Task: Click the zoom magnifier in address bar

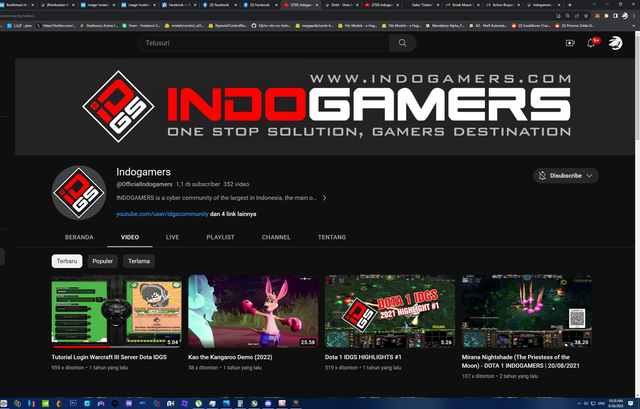Action: tap(568, 16)
